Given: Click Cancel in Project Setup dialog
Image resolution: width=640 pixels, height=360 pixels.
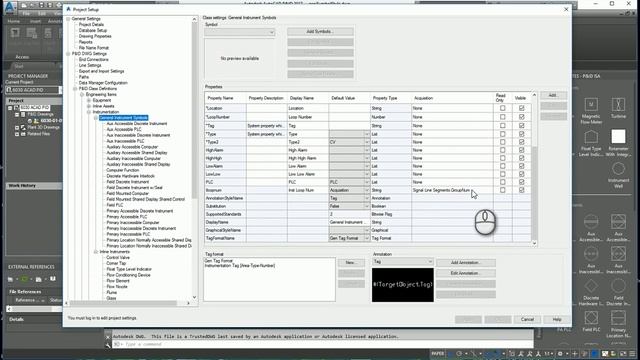Looking at the screenshot, I should [x=527, y=320].
